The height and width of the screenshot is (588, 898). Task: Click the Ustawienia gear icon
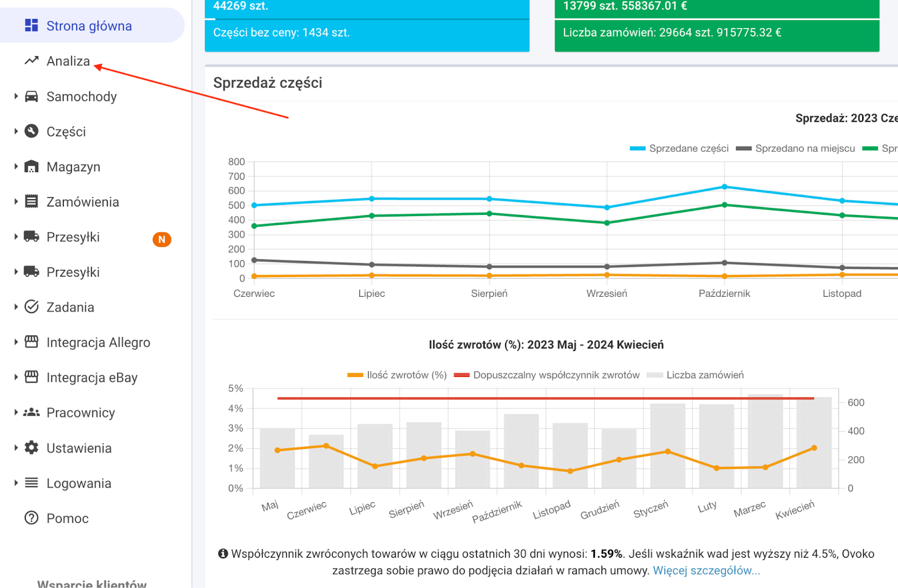click(x=31, y=448)
